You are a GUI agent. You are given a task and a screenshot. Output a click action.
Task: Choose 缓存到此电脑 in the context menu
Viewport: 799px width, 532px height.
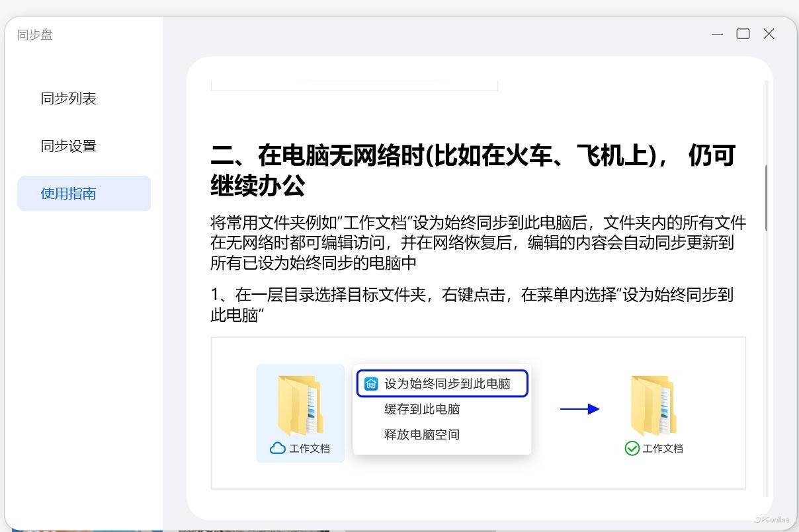[422, 409]
